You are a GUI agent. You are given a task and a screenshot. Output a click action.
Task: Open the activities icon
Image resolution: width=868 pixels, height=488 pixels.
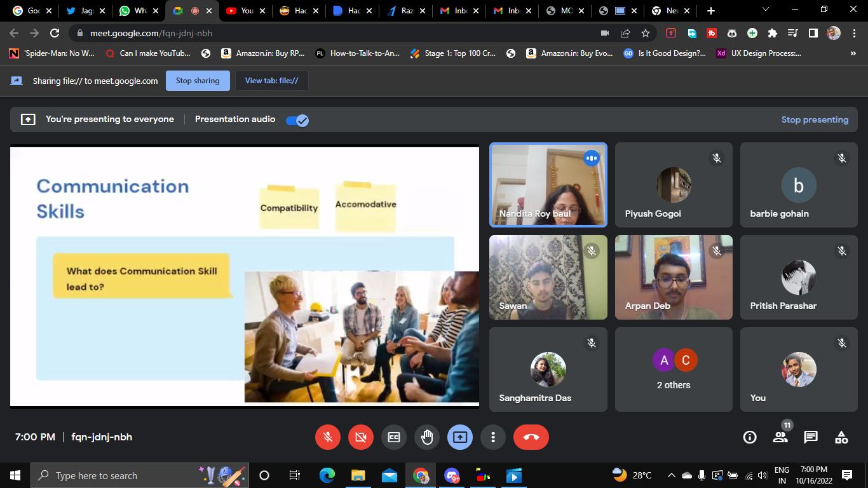tap(841, 437)
